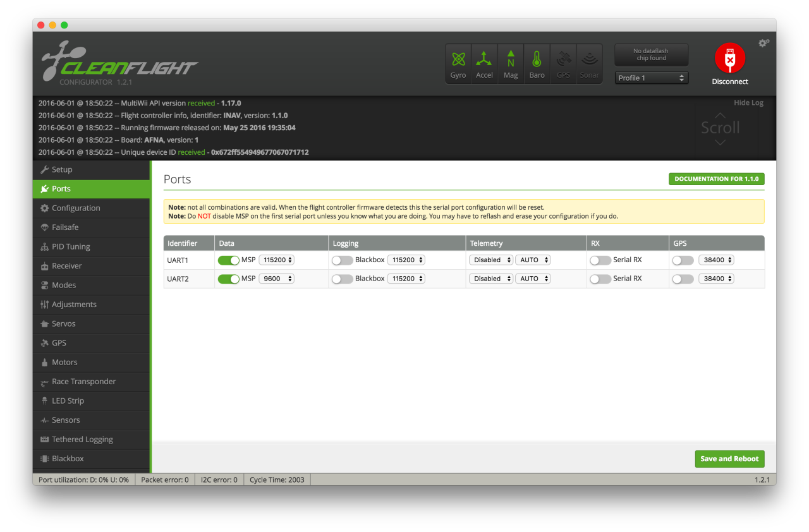Viewport: 809px width, 532px height.
Task: Open the PID Tuning section
Action: click(71, 246)
